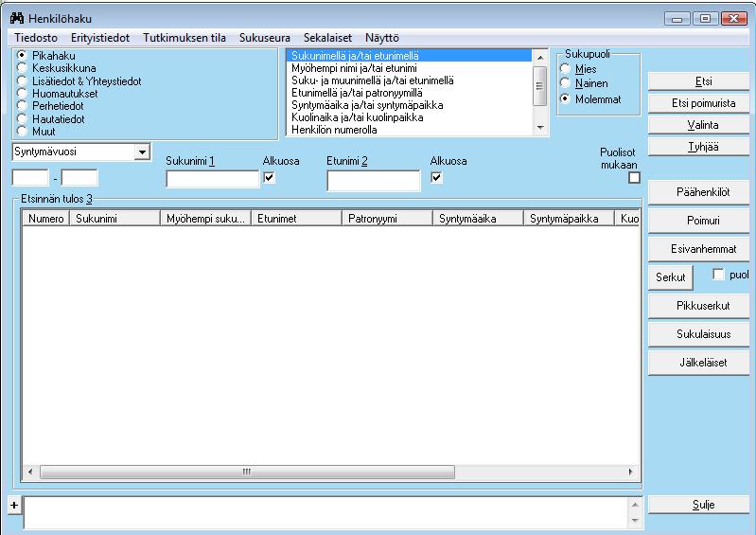756x535 pixels.
Task: Click the binoculars icon in title bar
Action: [17, 18]
